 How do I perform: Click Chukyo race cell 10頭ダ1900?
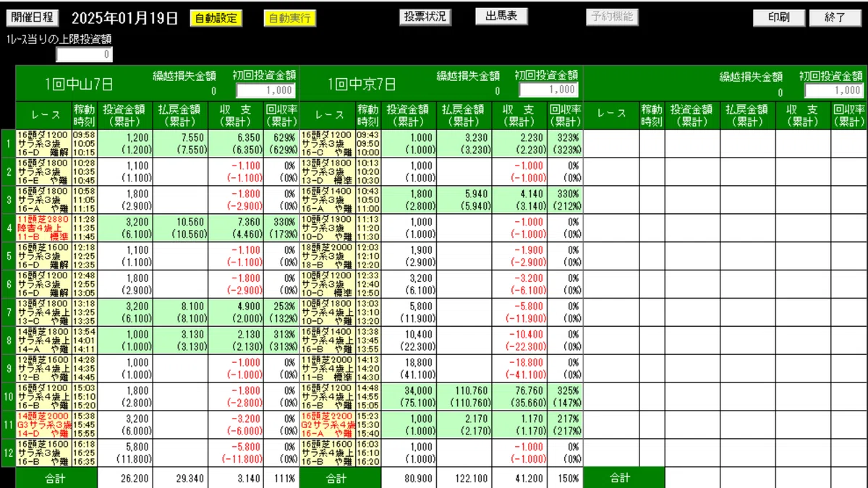click(327, 227)
